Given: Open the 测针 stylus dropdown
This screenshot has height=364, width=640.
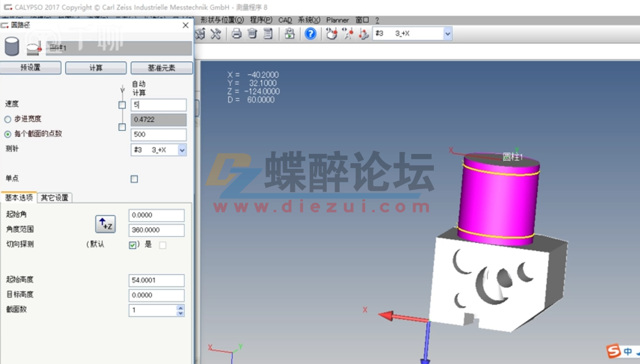Looking at the screenshot, I should pyautogui.click(x=182, y=150).
